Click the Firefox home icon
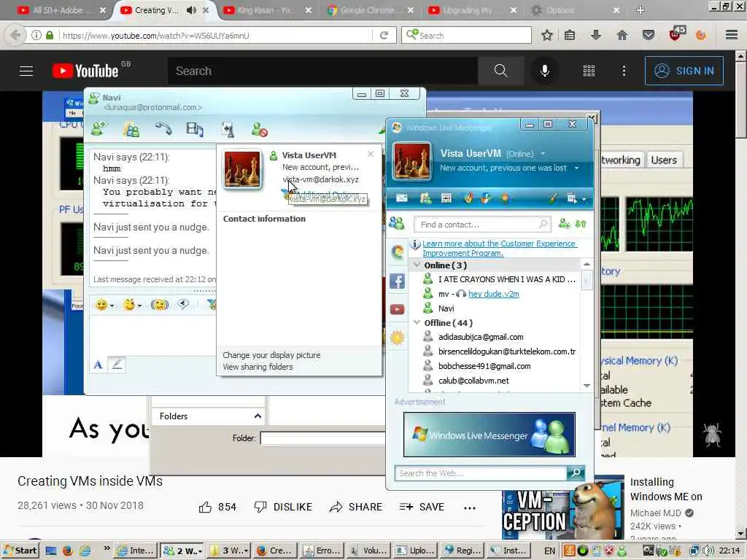Viewport: 747px width, 560px height. 622,35
